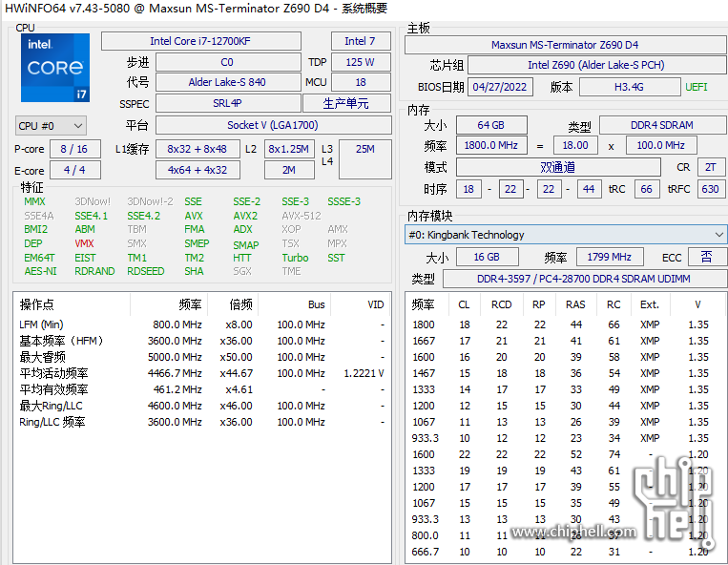Click the 生产单元 button
728x565 pixels.
pyautogui.click(x=346, y=103)
